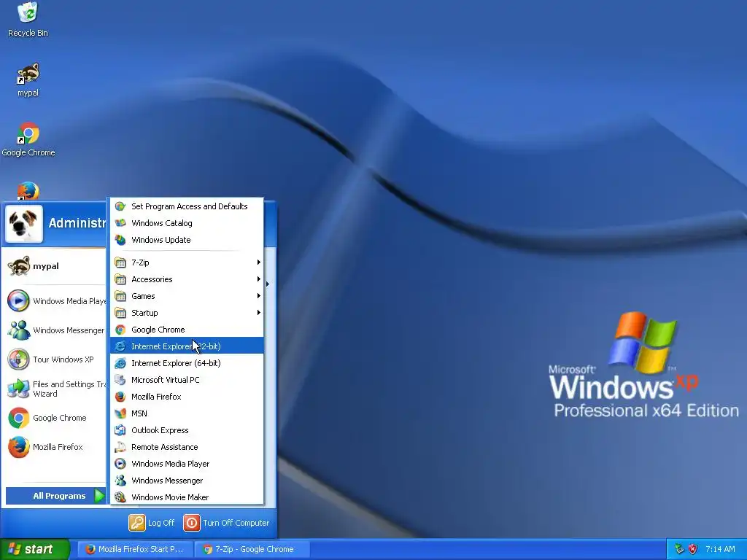Start Tour Windows XP
The height and width of the screenshot is (560, 747).
pos(55,359)
